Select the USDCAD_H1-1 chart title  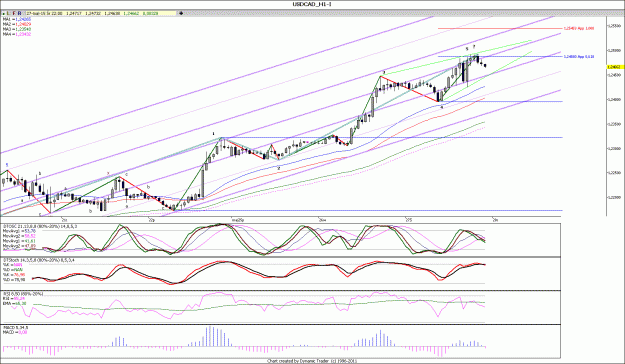coord(312,4)
